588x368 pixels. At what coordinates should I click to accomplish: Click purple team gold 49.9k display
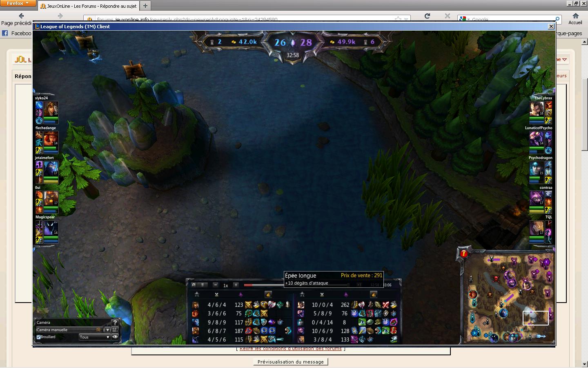(342, 42)
